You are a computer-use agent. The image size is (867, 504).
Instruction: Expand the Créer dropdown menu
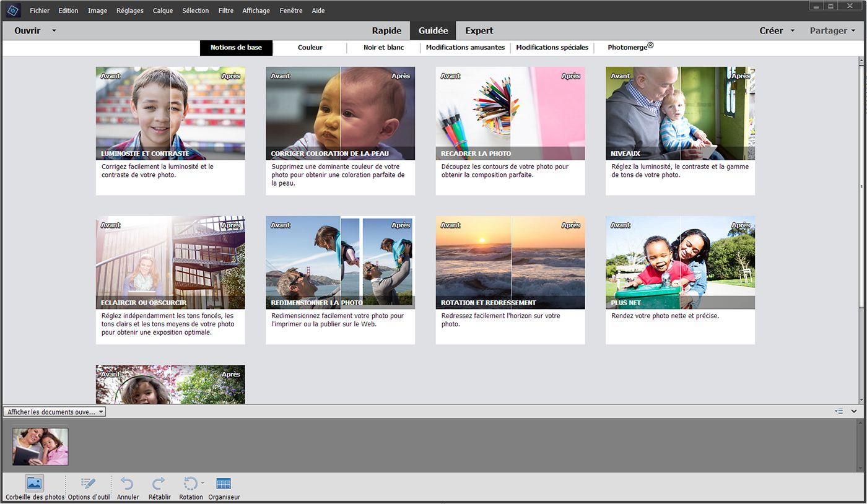(x=793, y=30)
